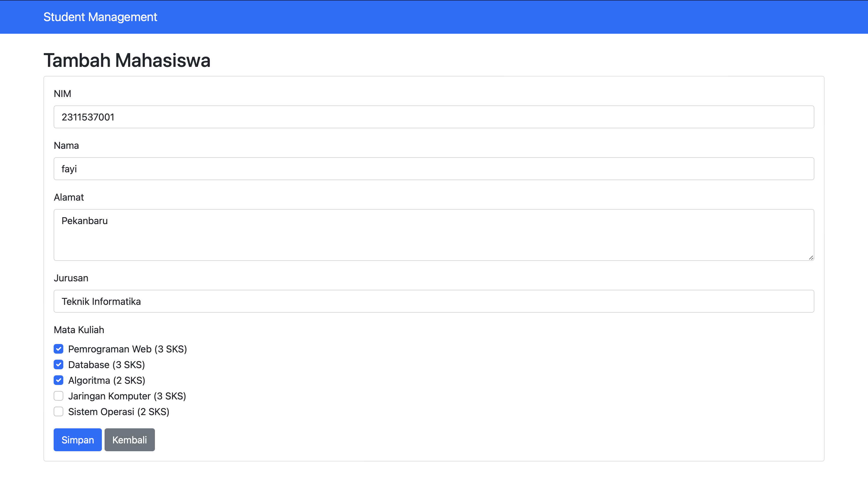The width and height of the screenshot is (868, 494).
Task: Uncheck the Pemrograman Web checkbox
Action: tap(58, 349)
